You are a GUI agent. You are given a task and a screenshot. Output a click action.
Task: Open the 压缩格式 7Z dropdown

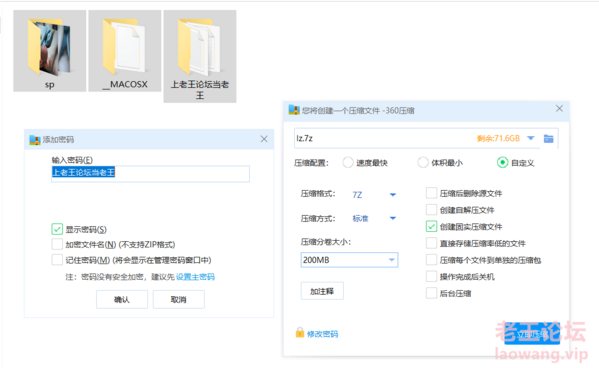374,195
